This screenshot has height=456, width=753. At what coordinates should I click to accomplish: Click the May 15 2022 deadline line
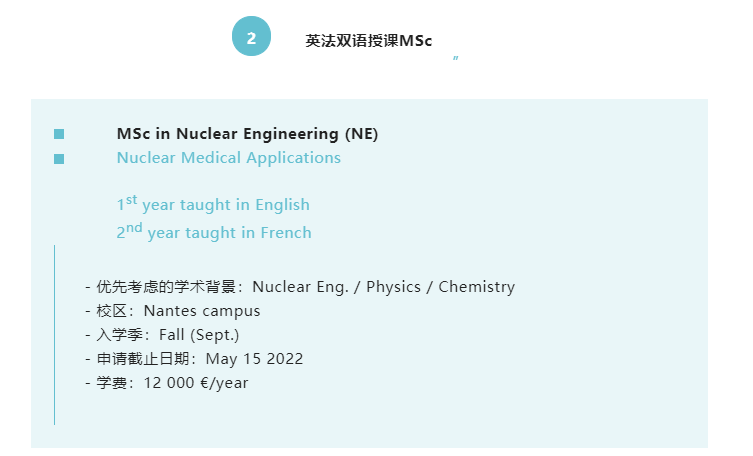(x=194, y=359)
